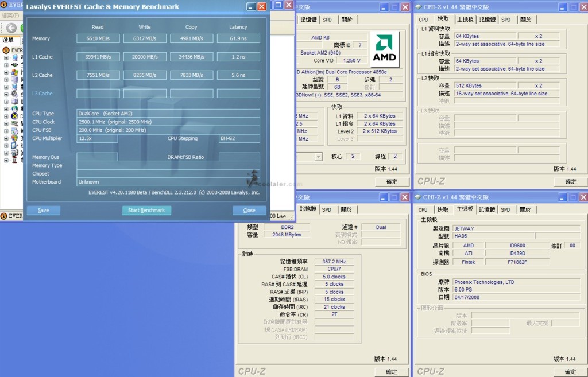This screenshot has width=588, height=377.
Task: Open the 關於 tab in the cache CPU-Z window
Action: click(526, 20)
